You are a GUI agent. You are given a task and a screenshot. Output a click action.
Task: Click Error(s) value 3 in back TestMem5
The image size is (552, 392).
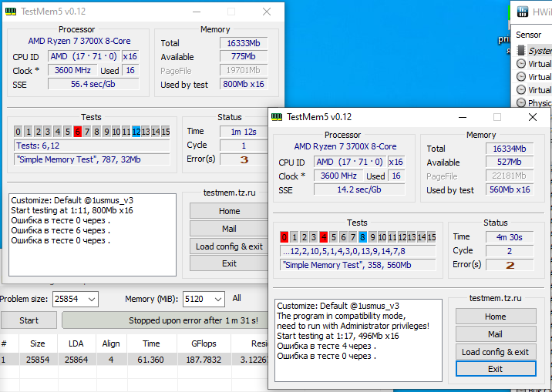click(x=244, y=159)
